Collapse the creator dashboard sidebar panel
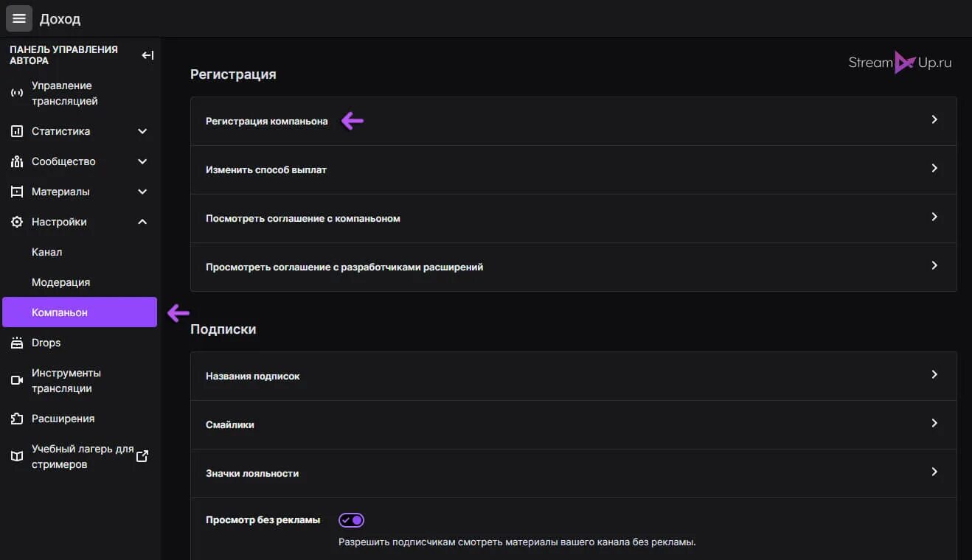The width and height of the screenshot is (972, 560). point(147,55)
